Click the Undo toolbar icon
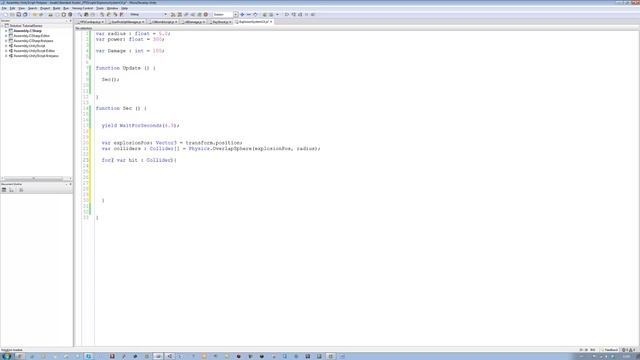This screenshot has height=360, width=640. pos(34,14)
